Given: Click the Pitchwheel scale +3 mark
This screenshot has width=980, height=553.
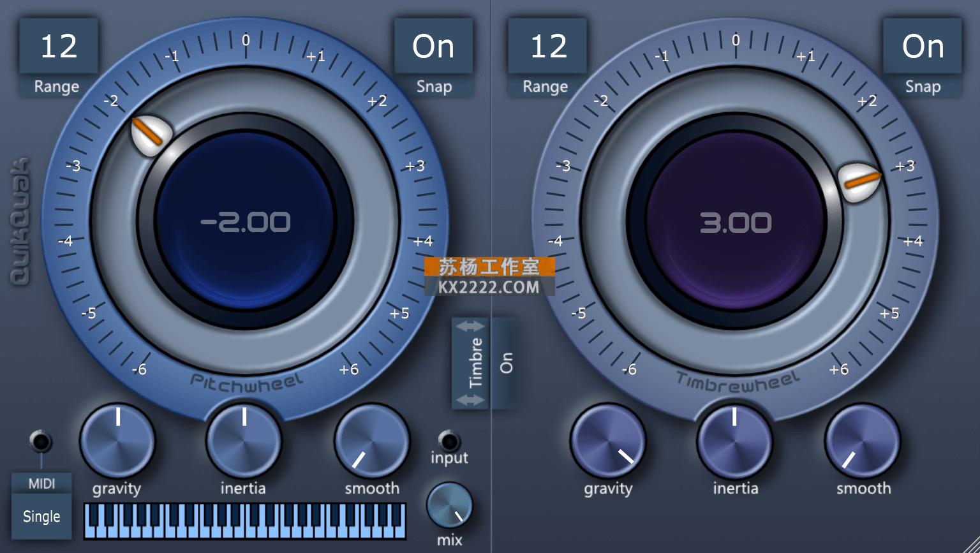Looking at the screenshot, I should [415, 166].
